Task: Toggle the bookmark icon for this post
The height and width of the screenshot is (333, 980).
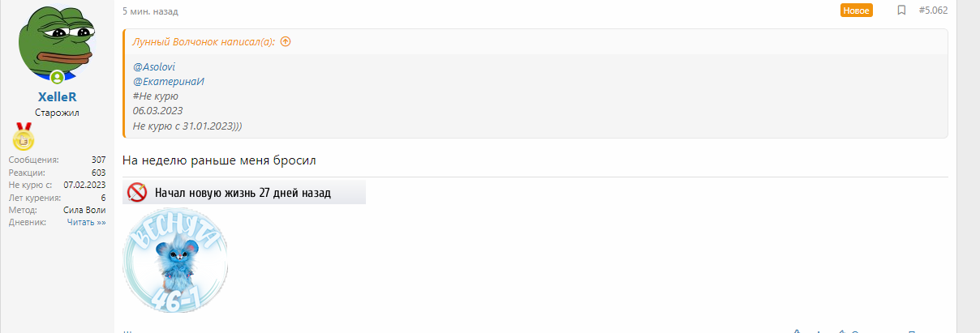Action: pos(901,11)
